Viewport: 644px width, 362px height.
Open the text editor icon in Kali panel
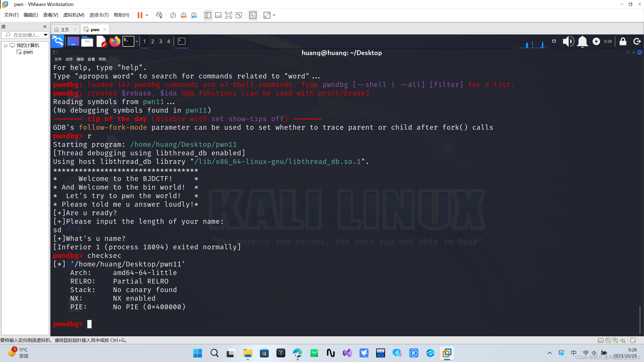point(101,41)
